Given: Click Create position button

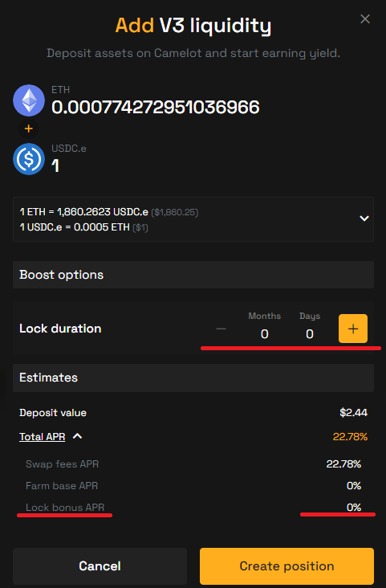Looking at the screenshot, I should (286, 566).
